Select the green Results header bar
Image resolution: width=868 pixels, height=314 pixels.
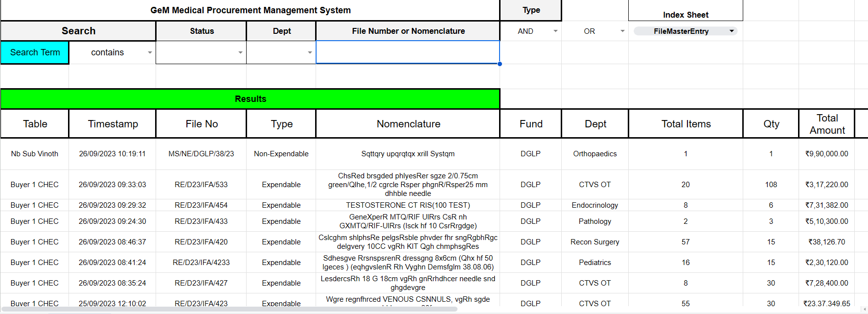(x=250, y=99)
